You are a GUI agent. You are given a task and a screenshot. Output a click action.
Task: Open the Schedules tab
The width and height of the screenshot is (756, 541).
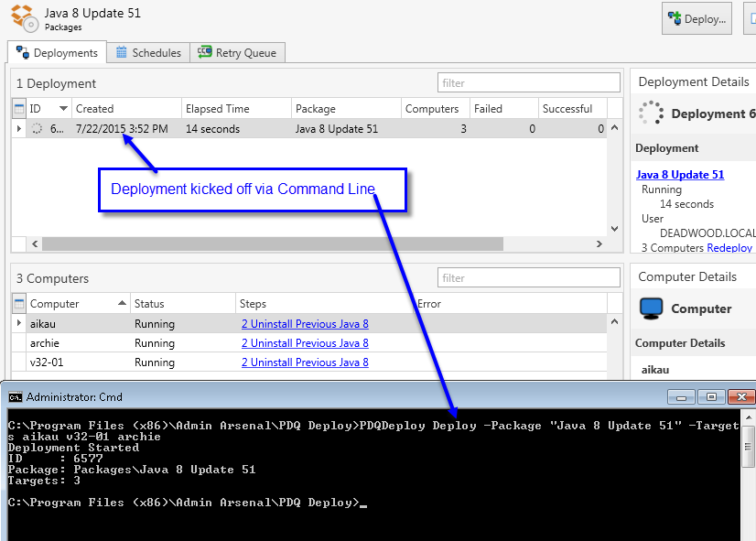[148, 52]
